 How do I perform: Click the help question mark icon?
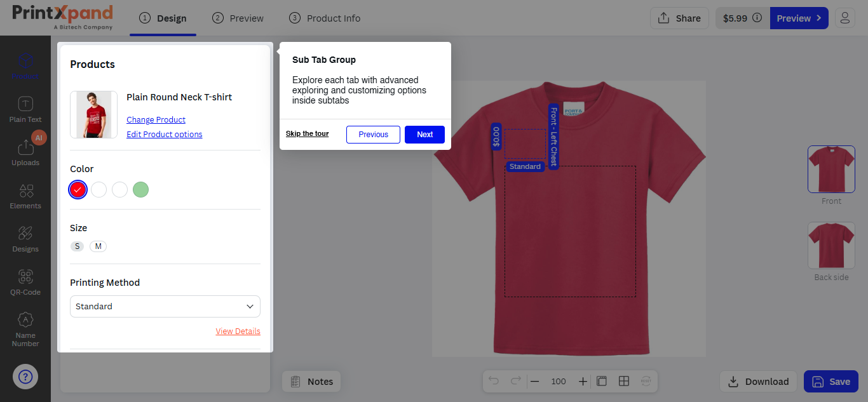(x=25, y=376)
